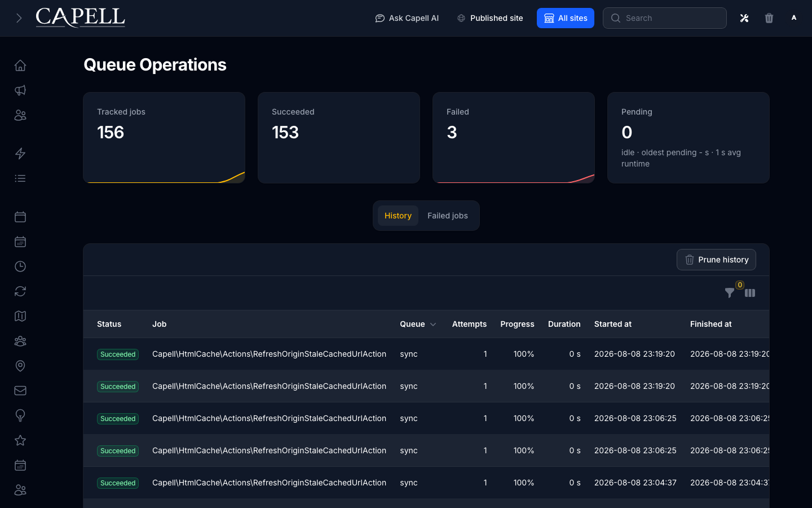Click Succeeded badge in first 23:19:20 row

[118, 354]
